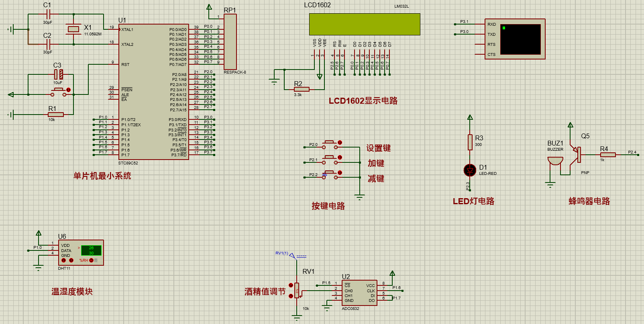Select the X1 crystal oscillator
This screenshot has height=324, width=644.
pos(73,29)
